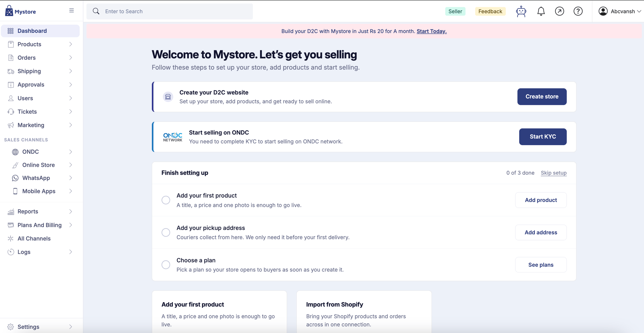644x333 pixels.
Task: Expand the Settings chevron
Action: (70, 327)
